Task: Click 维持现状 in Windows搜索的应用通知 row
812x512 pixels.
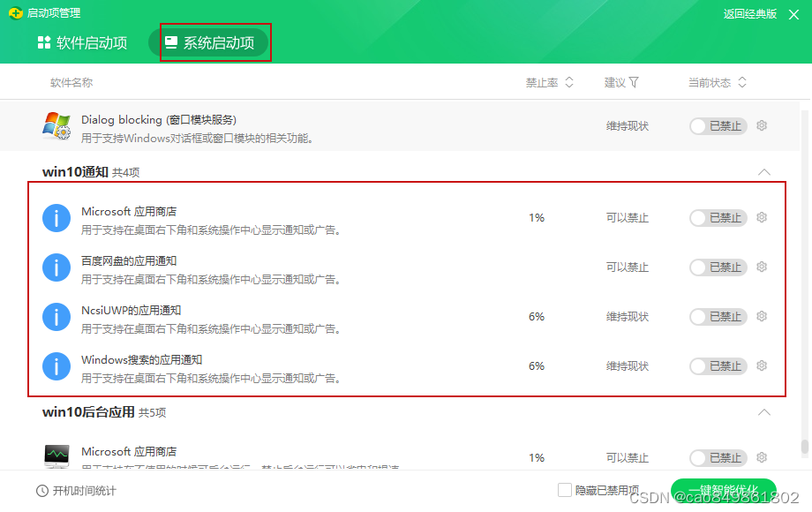Action: 628,366
